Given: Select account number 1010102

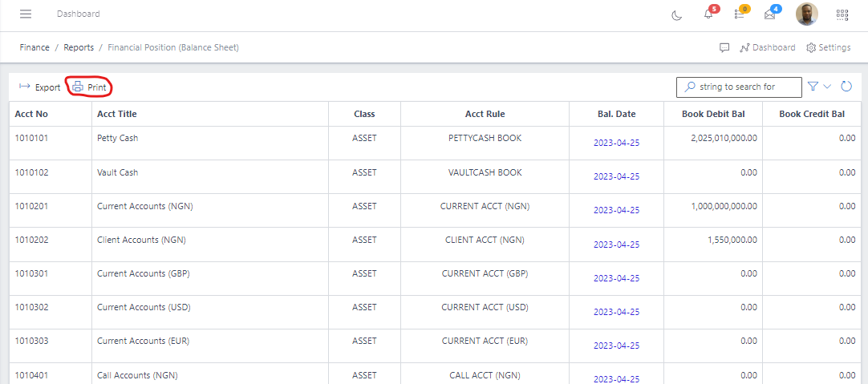Looking at the screenshot, I should 31,172.
